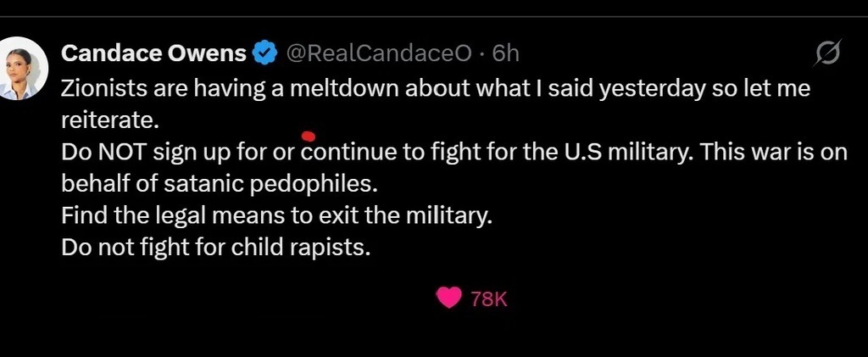The image size is (868, 357).
Task: Click the word "reiterate." on the second line
Action: pyautogui.click(x=111, y=120)
